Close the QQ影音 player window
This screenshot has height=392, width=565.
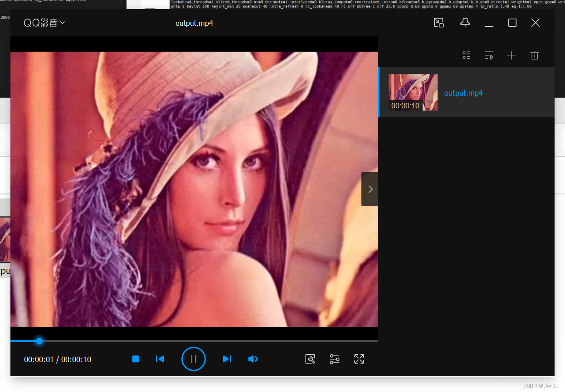pos(536,23)
